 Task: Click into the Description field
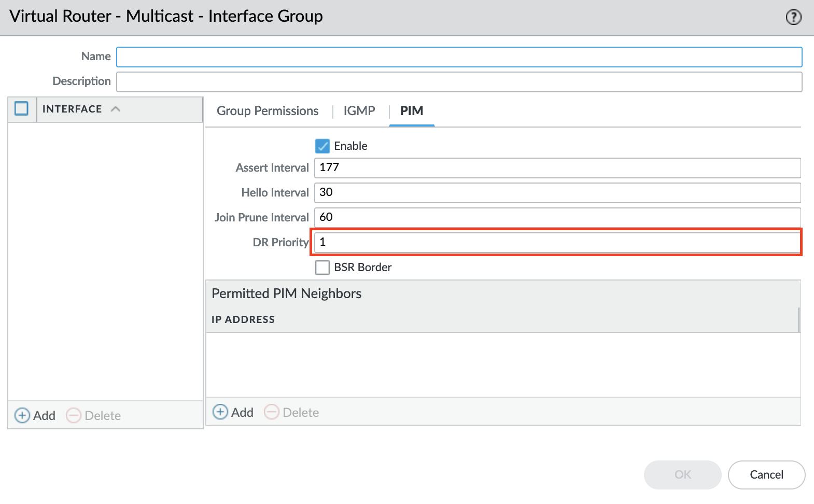459,82
